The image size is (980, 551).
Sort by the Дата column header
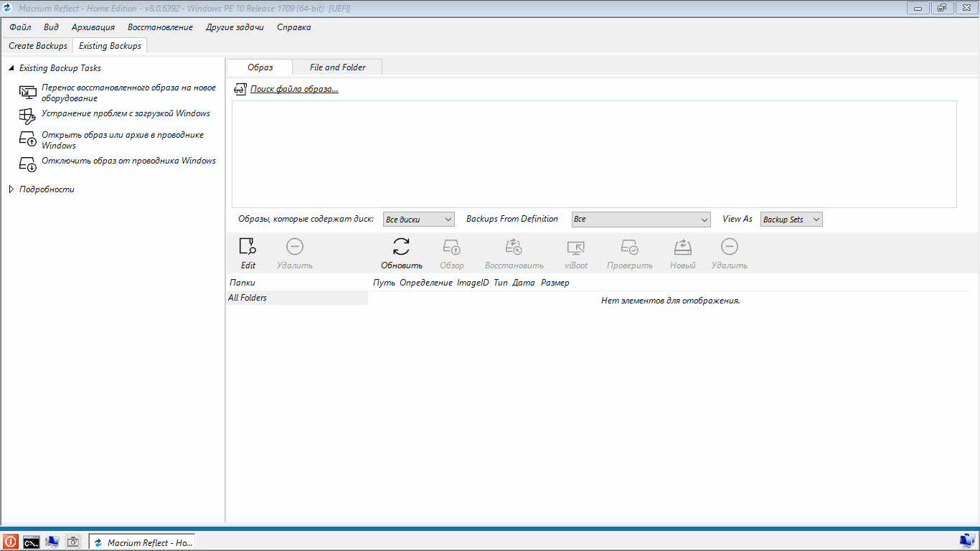tap(524, 283)
